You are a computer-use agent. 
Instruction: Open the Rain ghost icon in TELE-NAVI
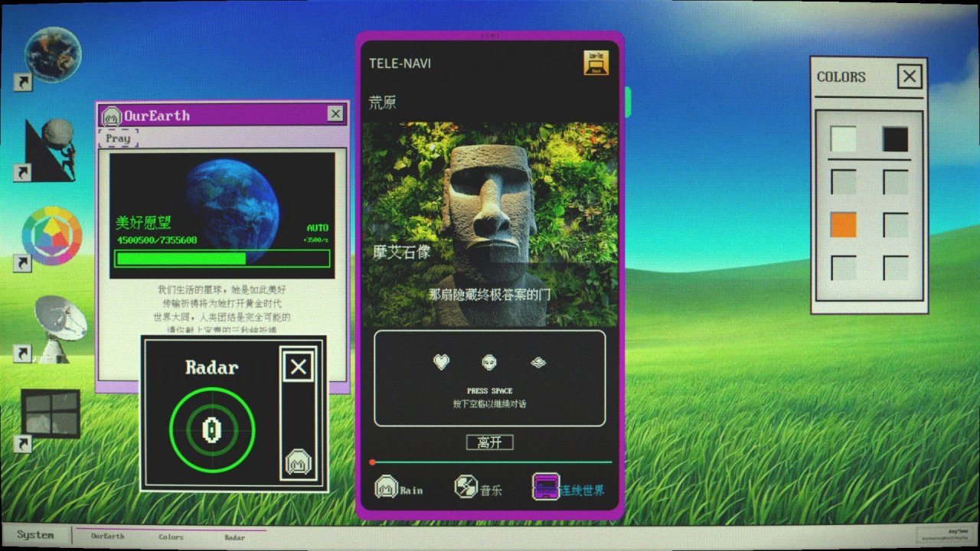(x=387, y=487)
